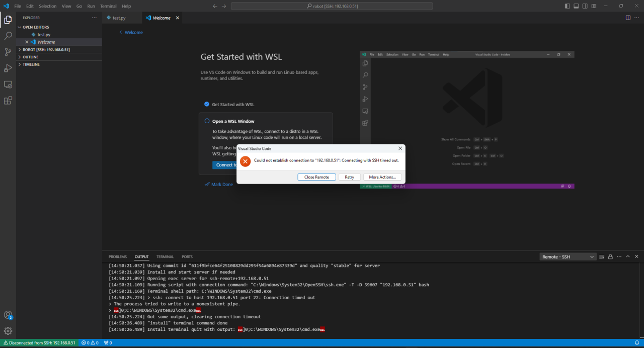Open notifications bell in status bar
Viewport: 644px width, 348px height.
[x=637, y=342]
